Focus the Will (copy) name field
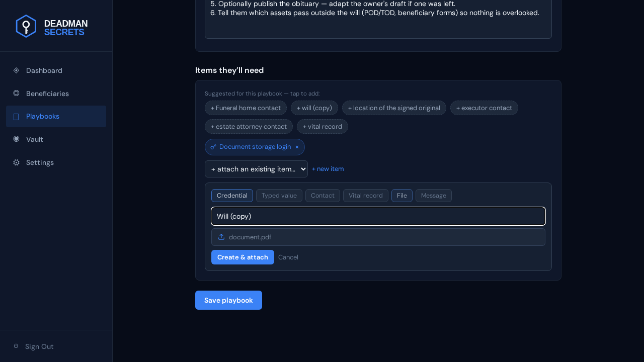This screenshot has width=644, height=362. pyautogui.click(x=378, y=216)
